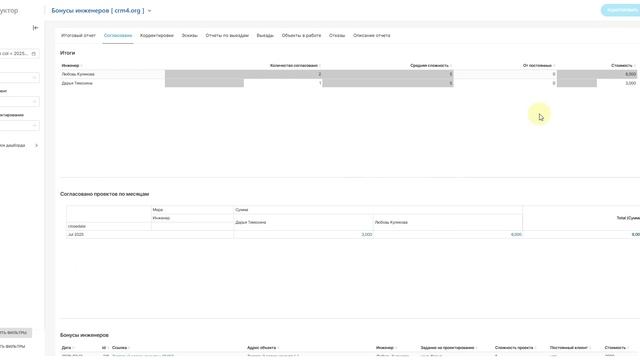The width and height of the screenshot is (640, 360).
Task: Open the second filter dropdown in sidebar
Action: 19,101
